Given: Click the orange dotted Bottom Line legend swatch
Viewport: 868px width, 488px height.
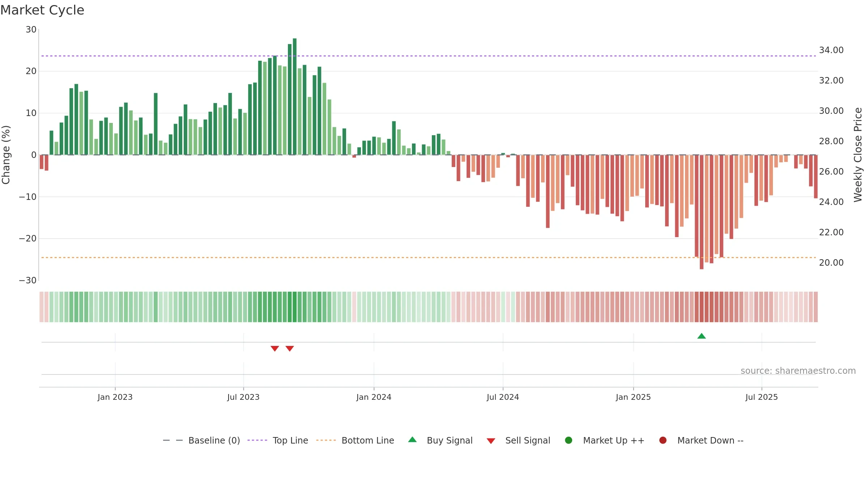Looking at the screenshot, I should [326, 440].
